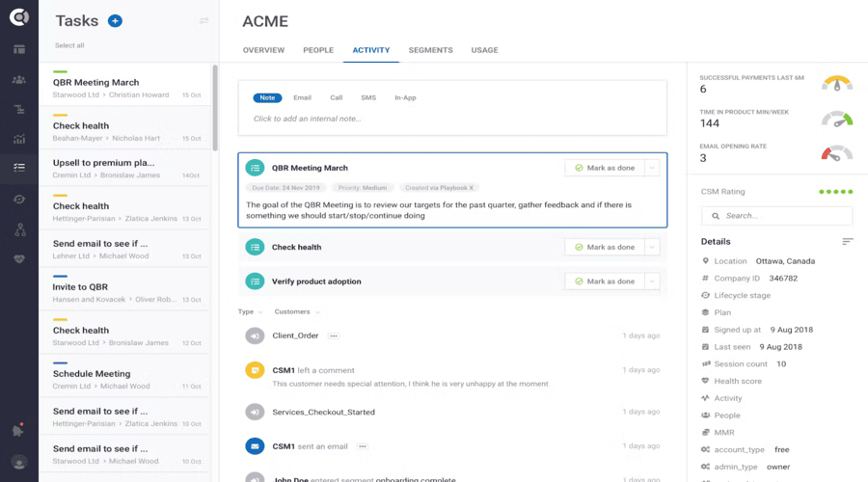Switch to the Segments tab
Image resolution: width=868 pixels, height=482 pixels.
(x=430, y=50)
